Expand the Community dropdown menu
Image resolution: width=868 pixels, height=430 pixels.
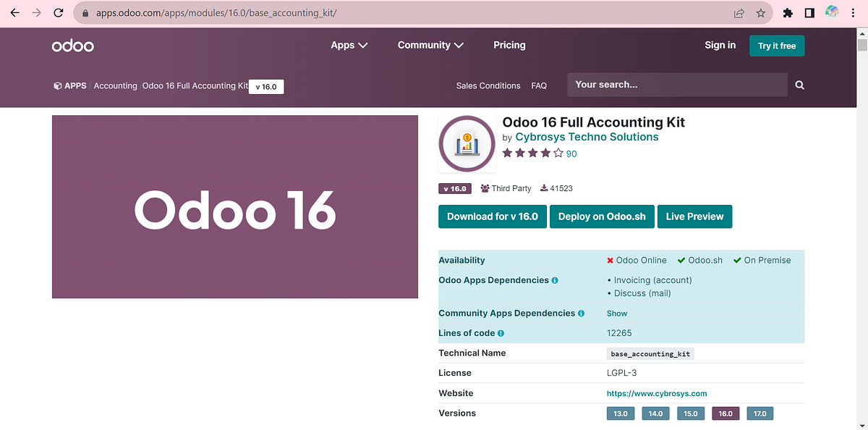(430, 45)
